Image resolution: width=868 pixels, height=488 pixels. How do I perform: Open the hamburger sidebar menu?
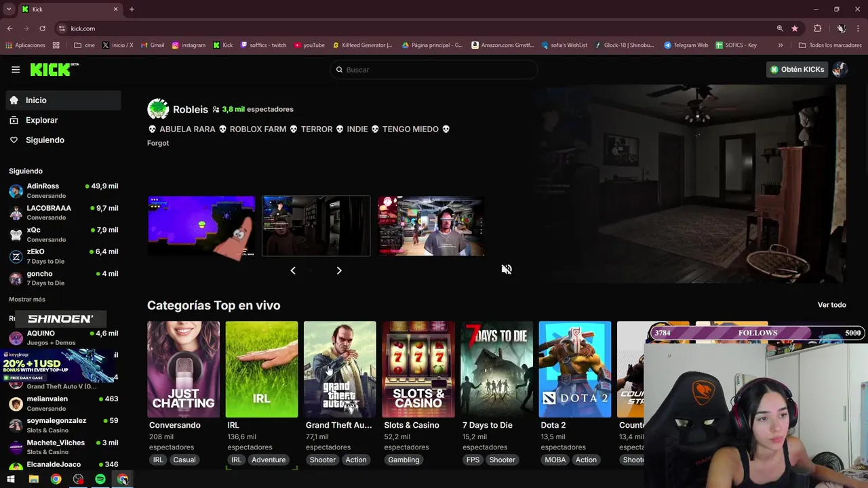click(16, 70)
